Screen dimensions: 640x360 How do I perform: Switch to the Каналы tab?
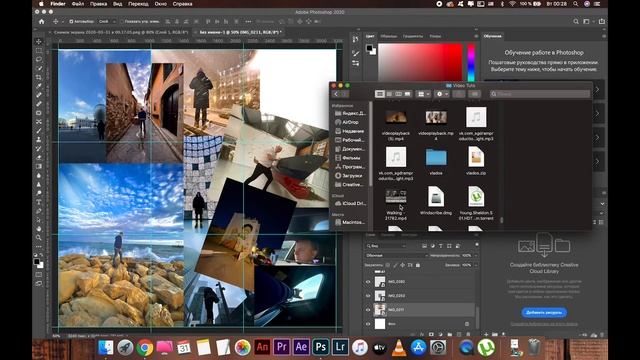click(x=388, y=235)
